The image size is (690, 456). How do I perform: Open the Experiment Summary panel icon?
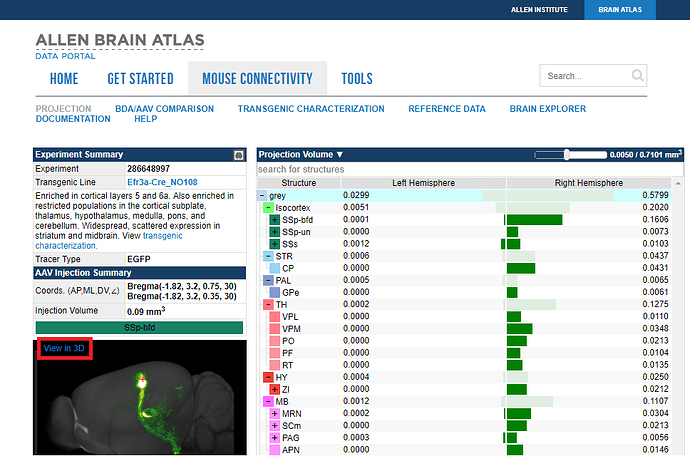(x=239, y=155)
